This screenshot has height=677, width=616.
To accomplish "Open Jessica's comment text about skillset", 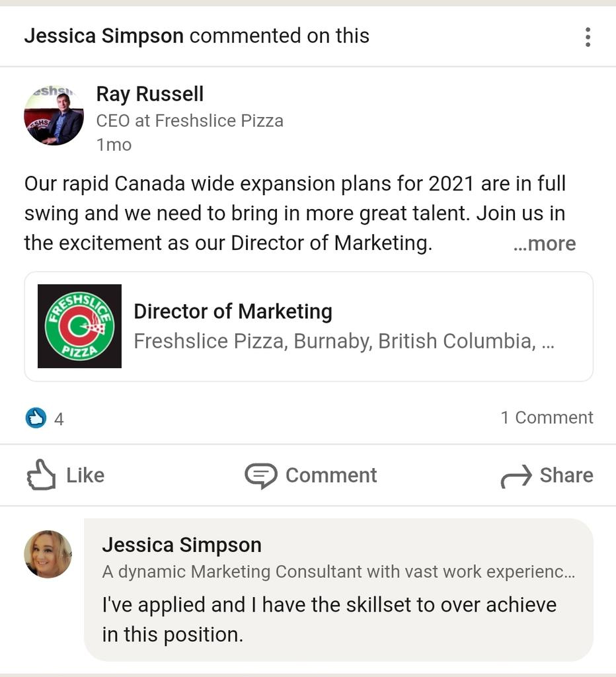I will tap(329, 619).
